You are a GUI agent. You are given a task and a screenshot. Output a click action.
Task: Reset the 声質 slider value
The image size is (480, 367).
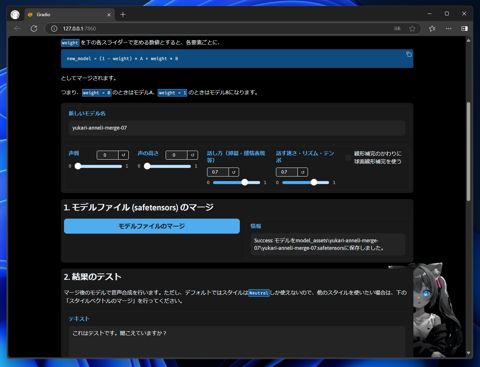(x=123, y=155)
